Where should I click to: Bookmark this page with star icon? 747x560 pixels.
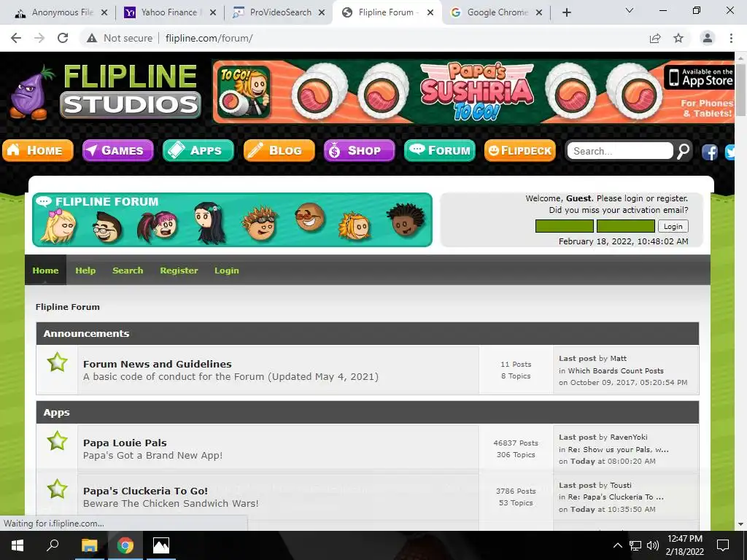[x=678, y=38]
